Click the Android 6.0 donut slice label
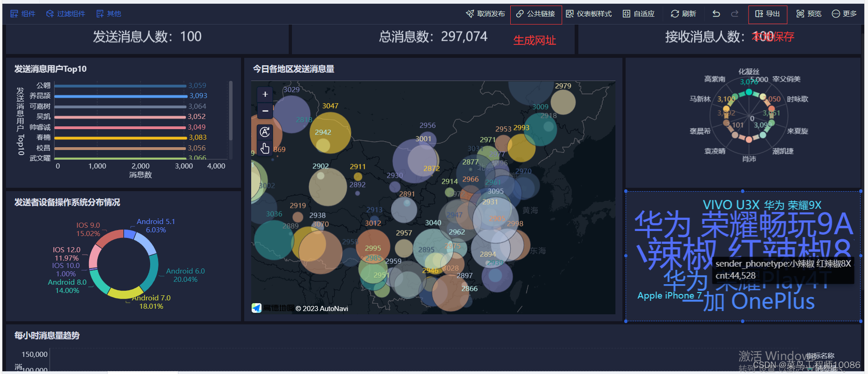Viewport: 868px width, 374px height. point(185,275)
